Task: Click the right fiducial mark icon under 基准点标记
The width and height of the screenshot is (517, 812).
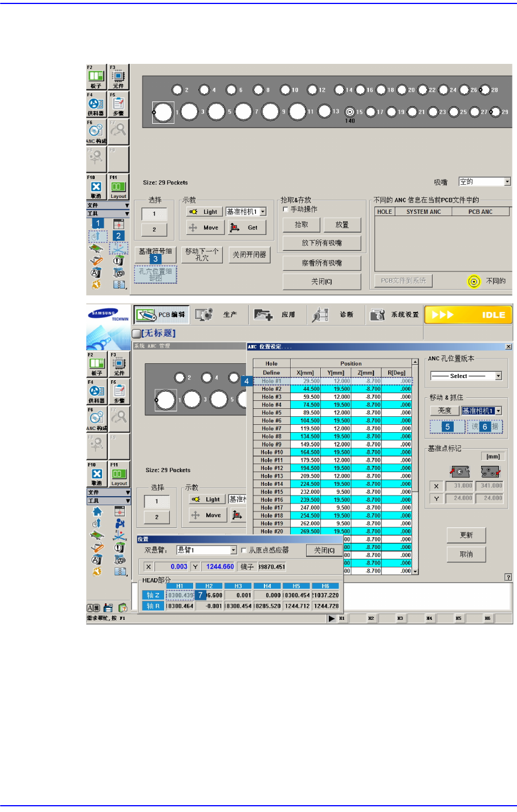Action: click(x=490, y=471)
